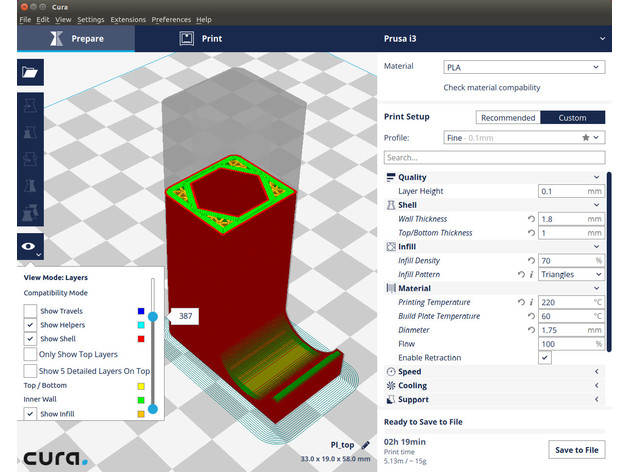This screenshot has width=628, height=472.
Task: Click the settings Search field
Action: (x=494, y=157)
